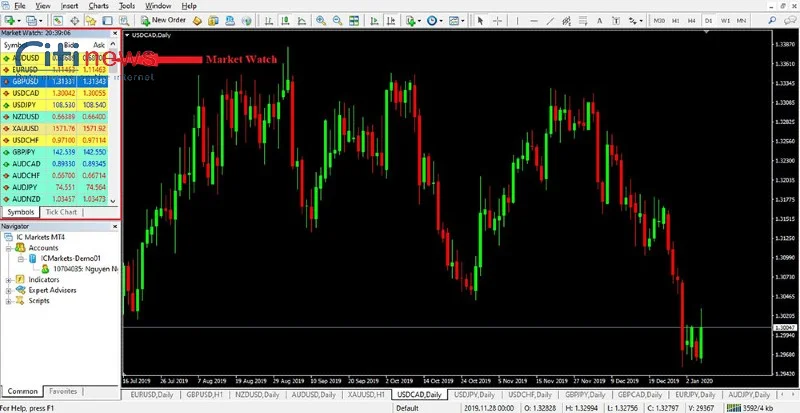800x413 pixels.
Task: Select the Trendline drawing tool
Action: tap(550, 20)
